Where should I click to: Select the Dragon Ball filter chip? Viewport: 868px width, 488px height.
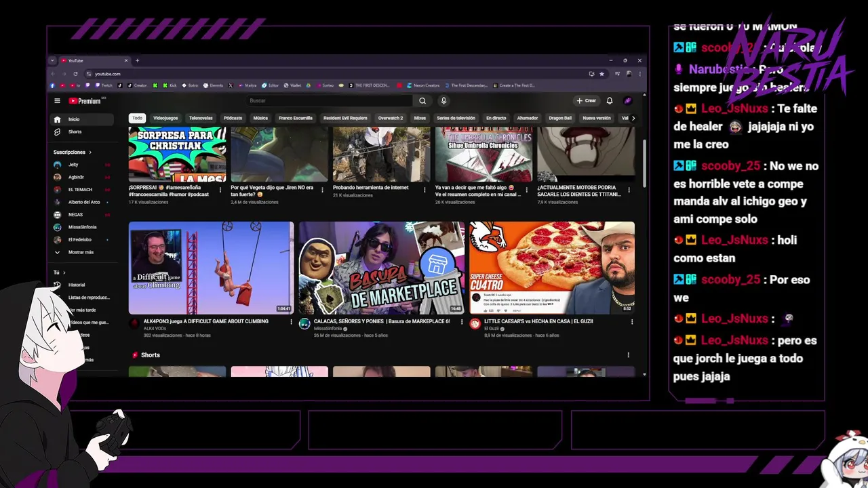click(x=560, y=118)
